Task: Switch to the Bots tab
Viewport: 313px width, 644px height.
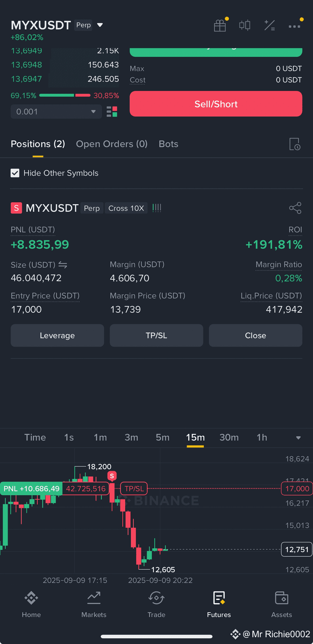Action: pyautogui.click(x=169, y=144)
